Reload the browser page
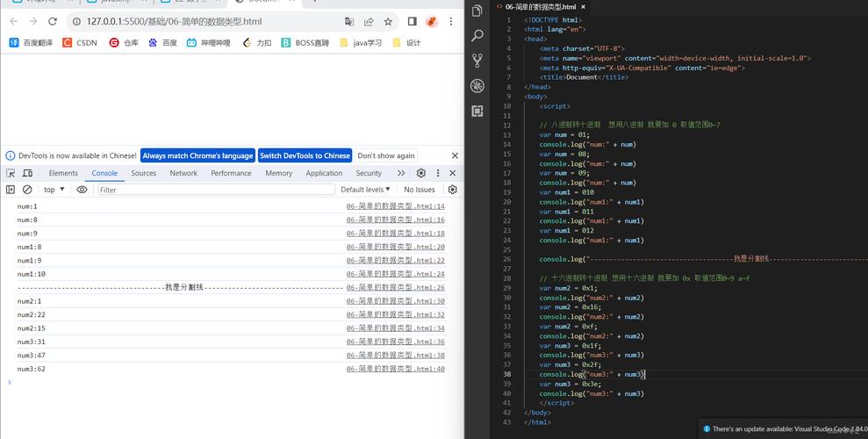 pos(53,22)
